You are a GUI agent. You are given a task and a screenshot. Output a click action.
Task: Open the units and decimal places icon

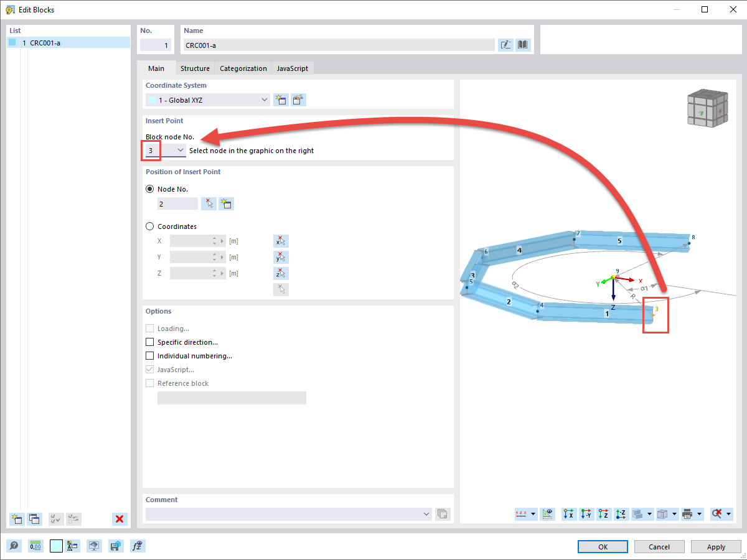(35, 546)
